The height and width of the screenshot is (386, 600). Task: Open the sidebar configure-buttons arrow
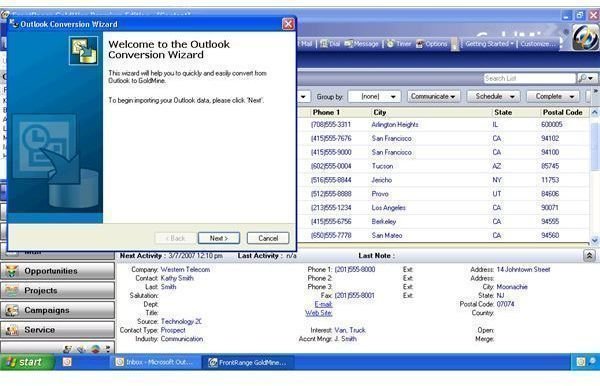pos(108,349)
